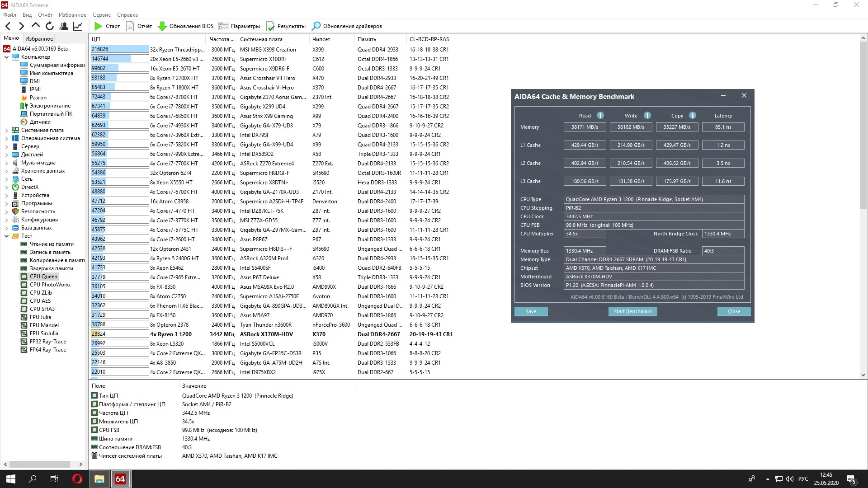The width and height of the screenshot is (868, 488).
Task: Open Task View in taskbar
Action: coord(54,479)
